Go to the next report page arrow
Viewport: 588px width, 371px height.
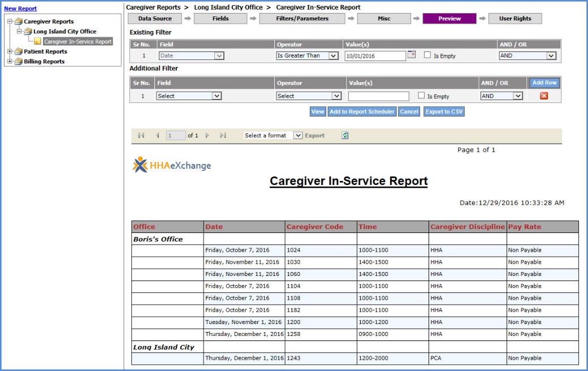[x=207, y=135]
